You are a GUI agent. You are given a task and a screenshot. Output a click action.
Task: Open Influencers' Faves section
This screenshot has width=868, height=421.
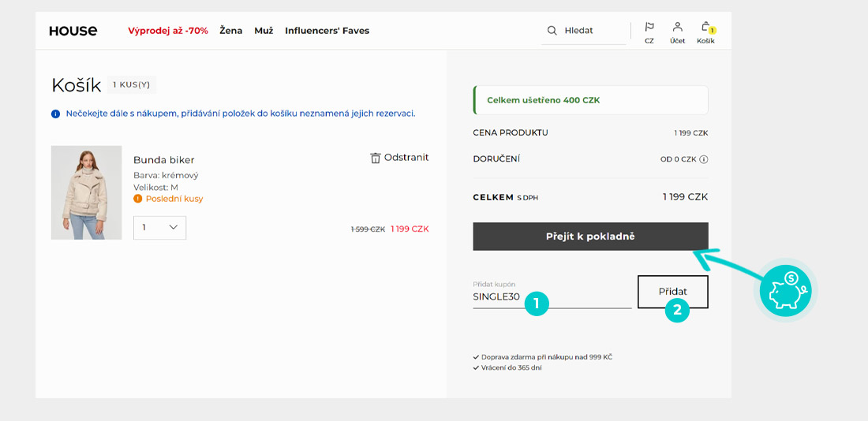[327, 31]
